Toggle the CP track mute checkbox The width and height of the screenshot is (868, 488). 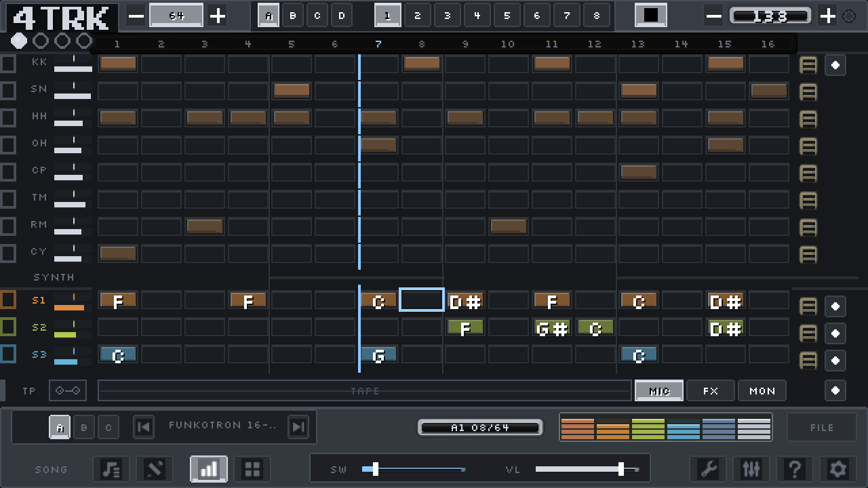click(8, 172)
